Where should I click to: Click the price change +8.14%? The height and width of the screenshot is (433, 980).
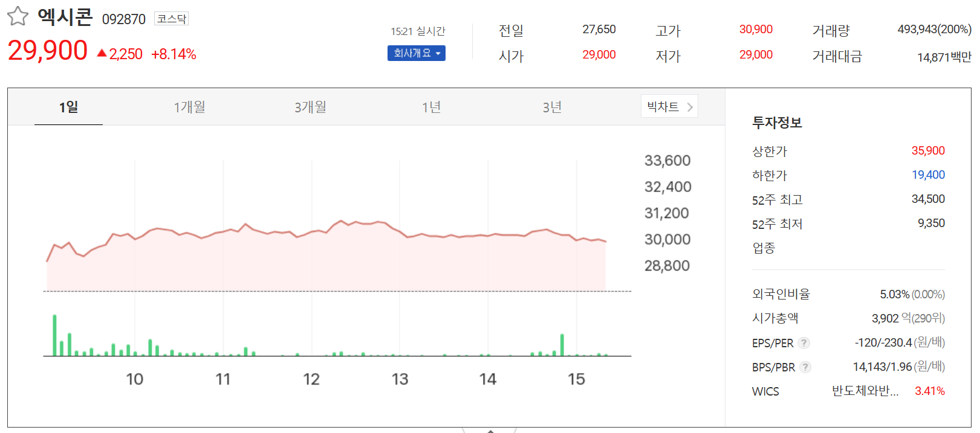(x=174, y=54)
